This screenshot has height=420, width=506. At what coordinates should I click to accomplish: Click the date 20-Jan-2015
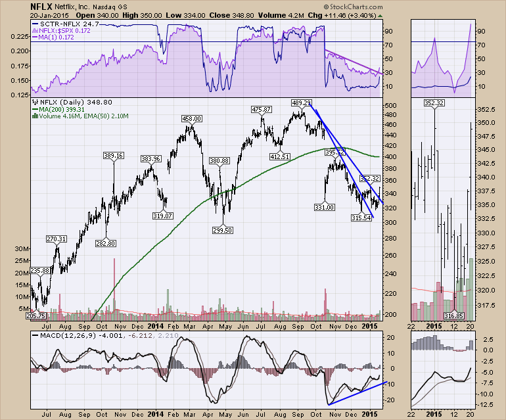click(49, 15)
